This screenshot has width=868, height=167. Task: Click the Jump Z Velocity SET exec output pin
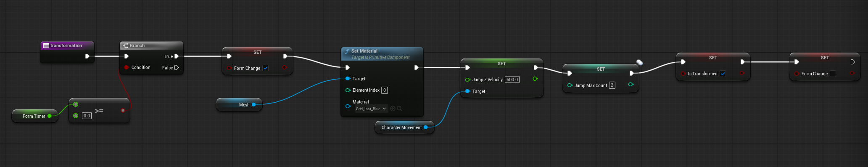coord(536,67)
